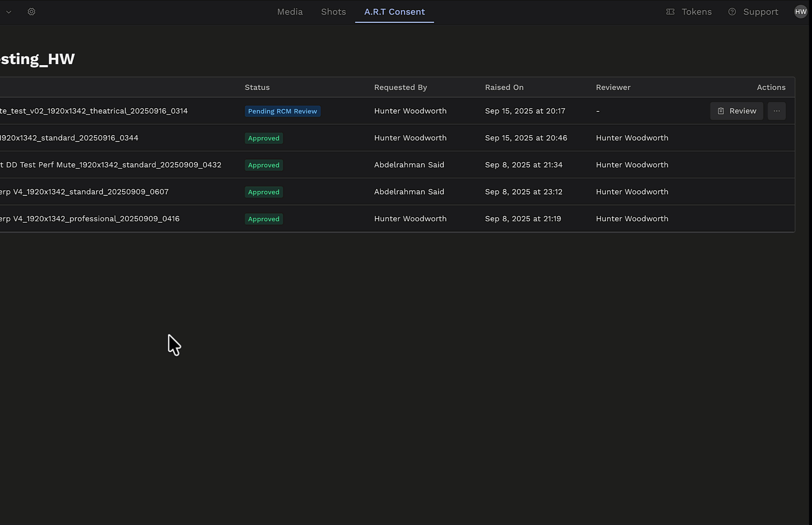
Task: Open the standard_20250916_0344 request row
Action: (69, 138)
